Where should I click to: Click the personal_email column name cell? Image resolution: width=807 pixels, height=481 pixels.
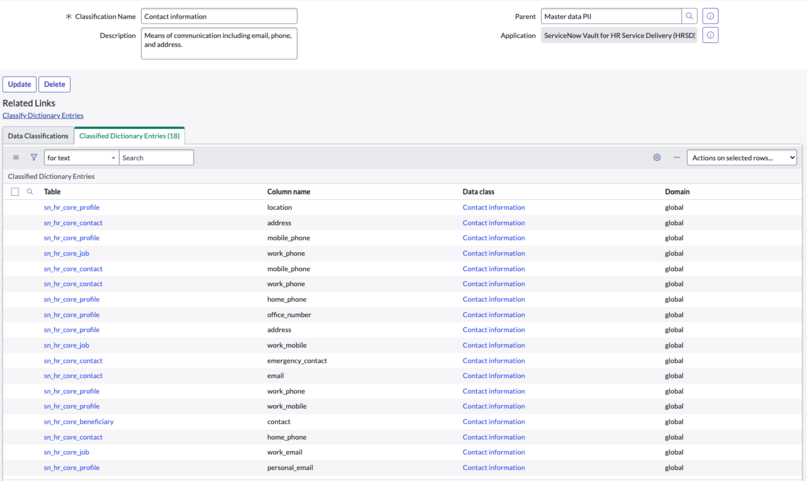coord(290,468)
